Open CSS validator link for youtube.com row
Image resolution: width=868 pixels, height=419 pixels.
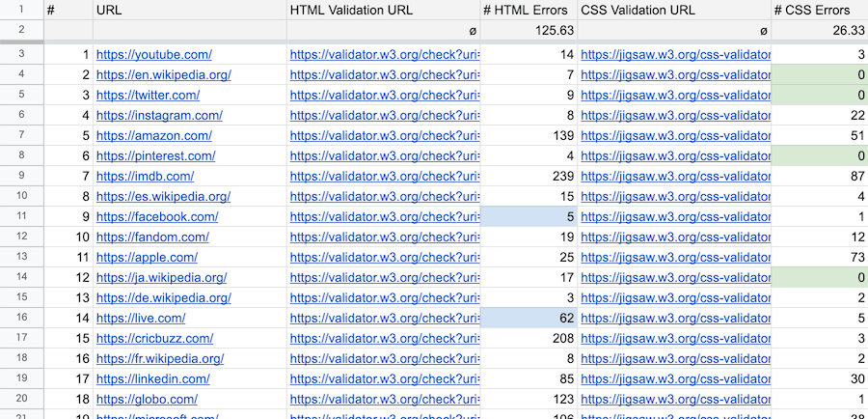tap(675, 54)
